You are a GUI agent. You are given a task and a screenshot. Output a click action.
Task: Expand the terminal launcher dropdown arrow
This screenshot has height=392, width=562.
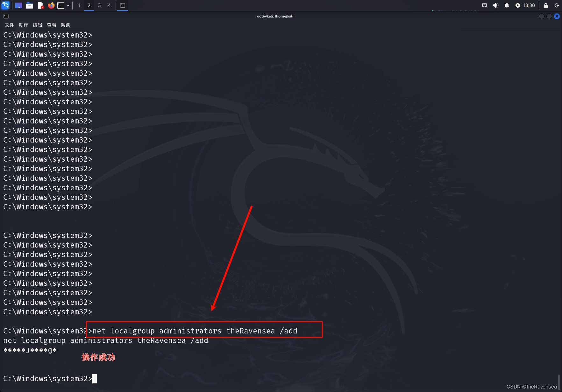68,5
